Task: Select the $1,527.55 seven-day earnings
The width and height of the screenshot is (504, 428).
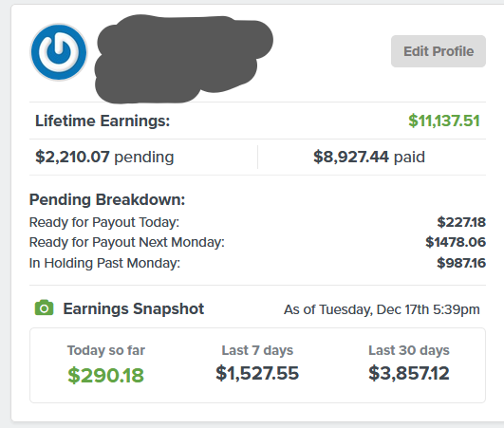Action: coord(257,373)
